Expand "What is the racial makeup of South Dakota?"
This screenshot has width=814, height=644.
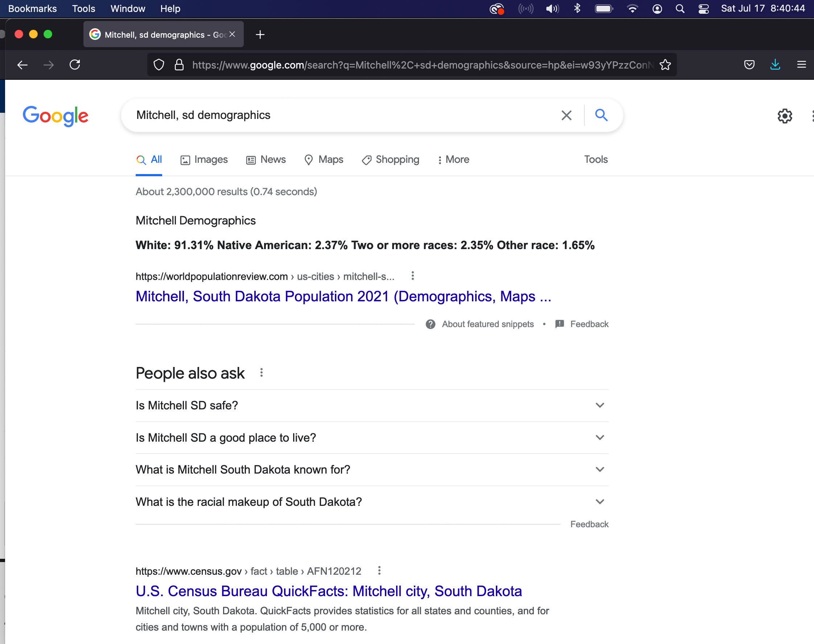(x=372, y=502)
